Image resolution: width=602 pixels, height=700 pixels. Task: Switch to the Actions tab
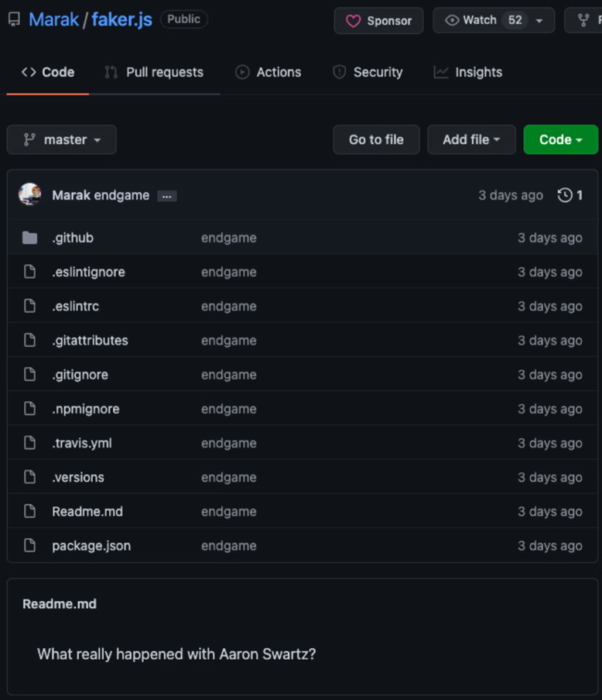pyautogui.click(x=268, y=72)
